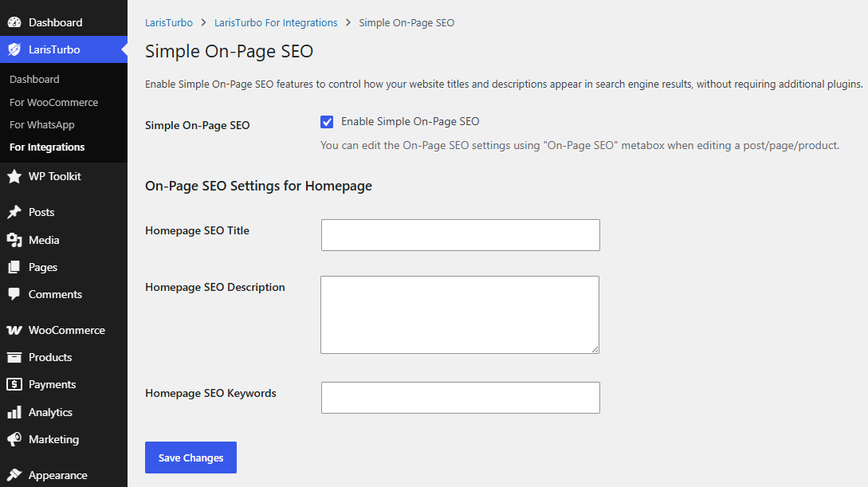Go to Appearance menu item
The image size is (868, 487).
(64, 475)
